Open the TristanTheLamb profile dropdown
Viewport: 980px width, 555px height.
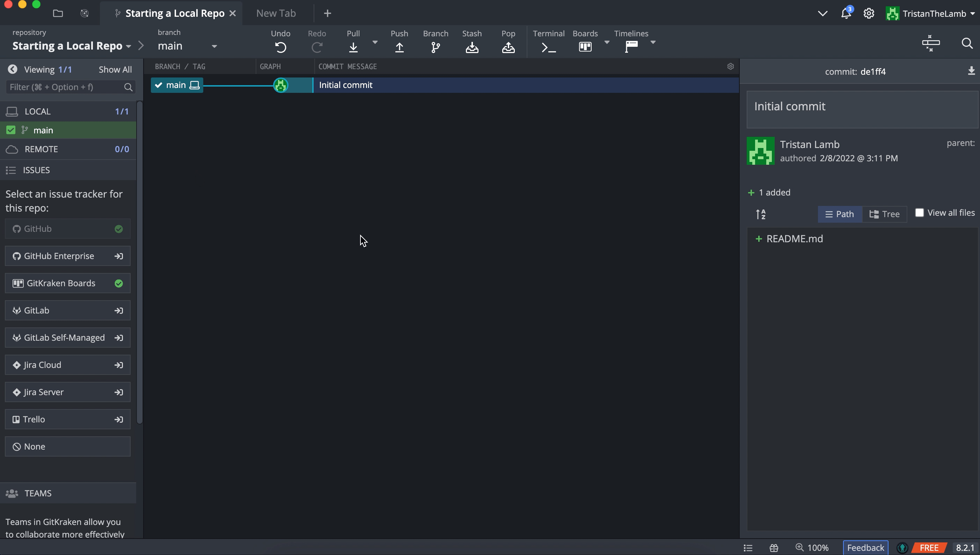pos(930,13)
